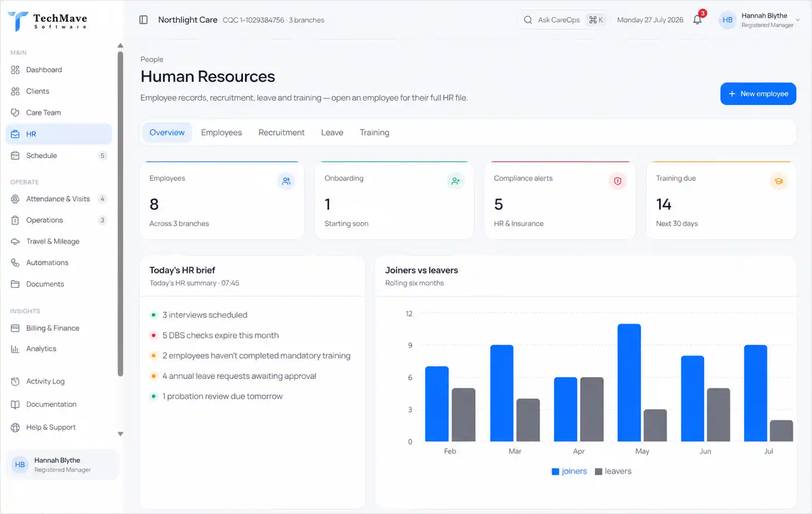Open Hannah Blythe profile card at sidebar bottom
Image resolution: width=812 pixels, height=514 pixels.
click(x=62, y=465)
